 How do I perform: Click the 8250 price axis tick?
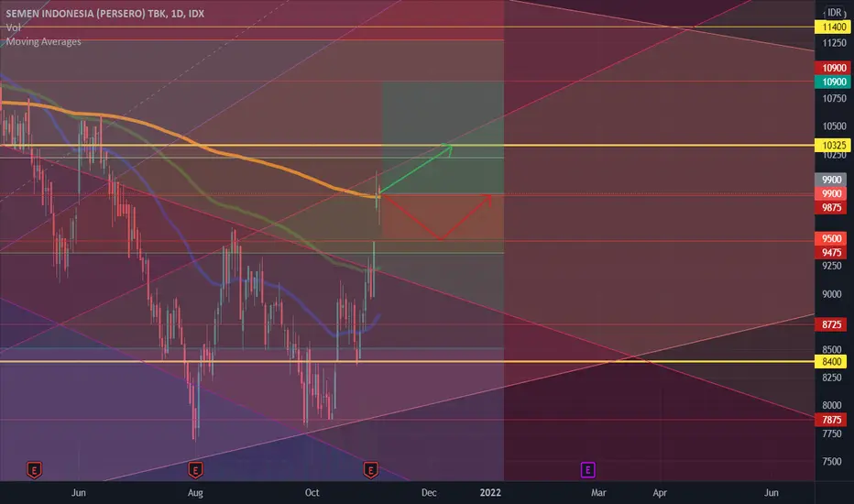[x=832, y=378]
